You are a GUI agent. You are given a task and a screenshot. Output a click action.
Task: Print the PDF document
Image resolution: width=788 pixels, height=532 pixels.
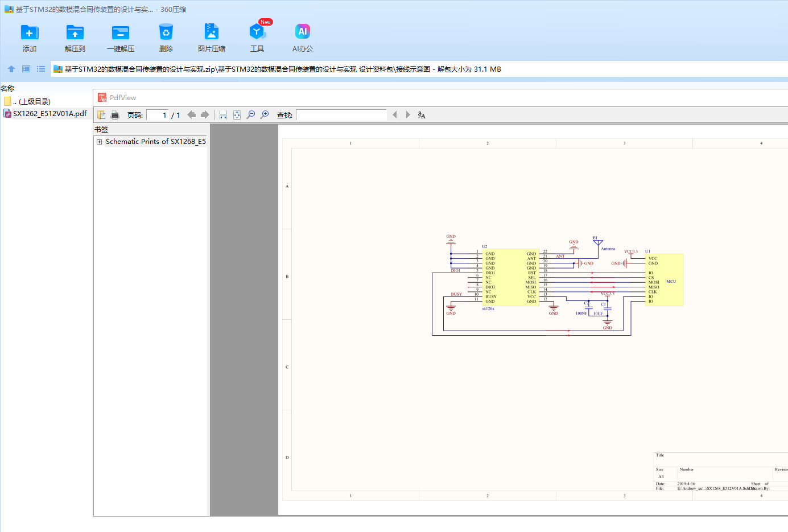click(x=115, y=115)
